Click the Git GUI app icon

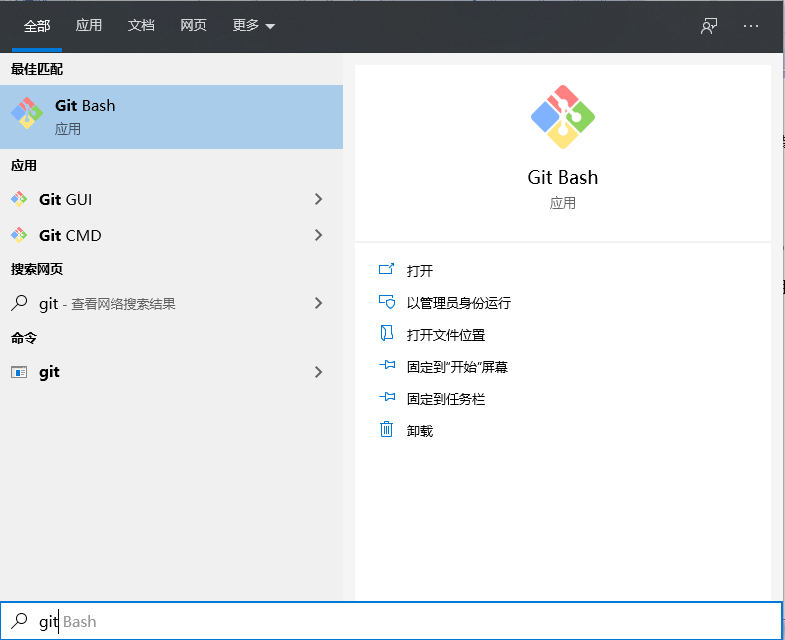point(19,199)
